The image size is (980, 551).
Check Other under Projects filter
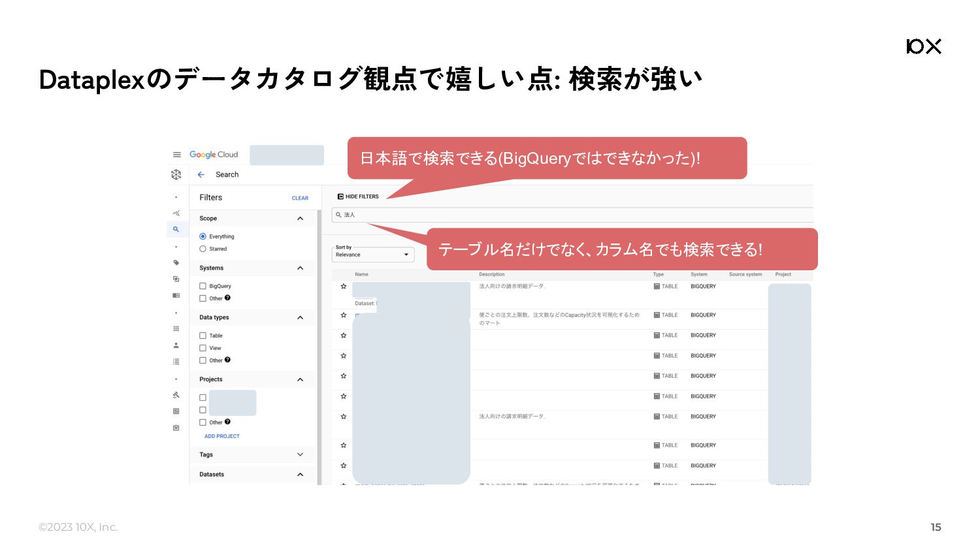pos(203,422)
